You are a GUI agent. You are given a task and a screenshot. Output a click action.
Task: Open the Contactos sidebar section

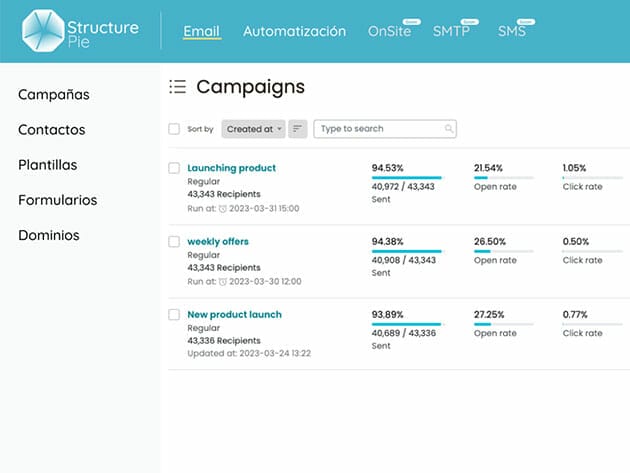pos(51,130)
